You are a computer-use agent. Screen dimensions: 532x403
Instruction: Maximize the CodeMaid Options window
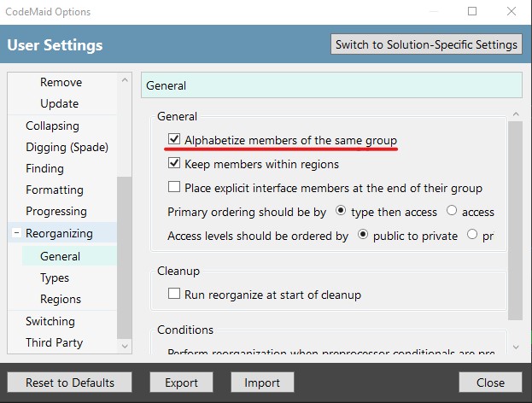[x=472, y=11]
